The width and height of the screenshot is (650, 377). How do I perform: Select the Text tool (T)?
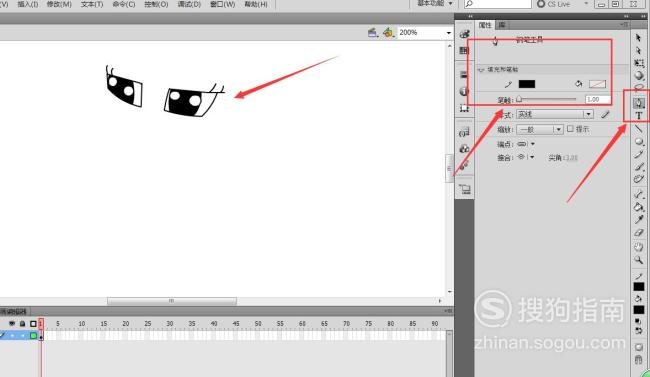click(x=639, y=115)
